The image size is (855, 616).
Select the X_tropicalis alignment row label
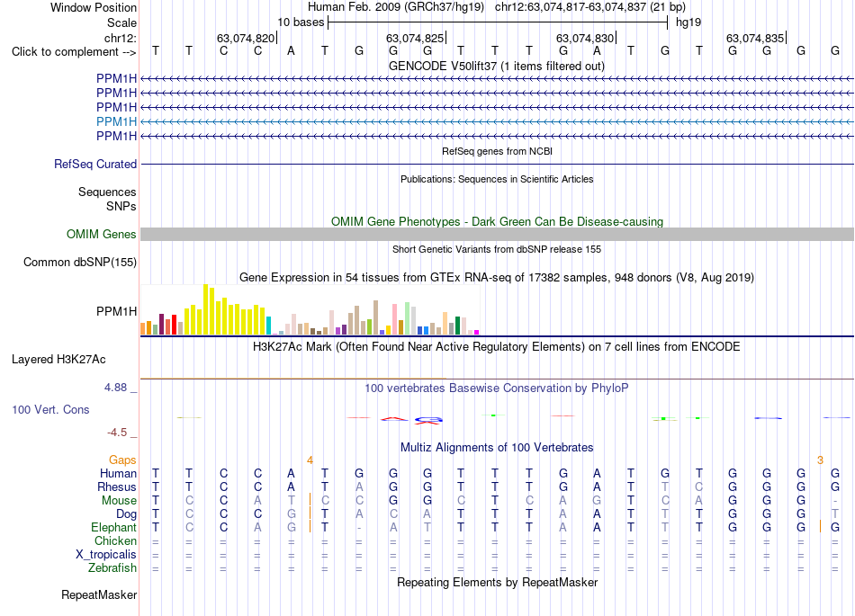(x=106, y=555)
